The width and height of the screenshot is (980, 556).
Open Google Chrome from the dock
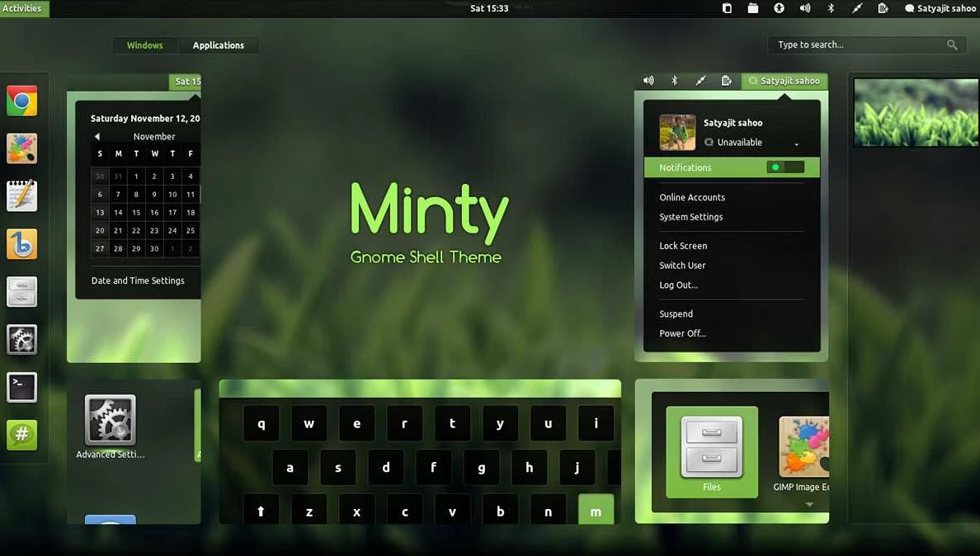pos(21,100)
